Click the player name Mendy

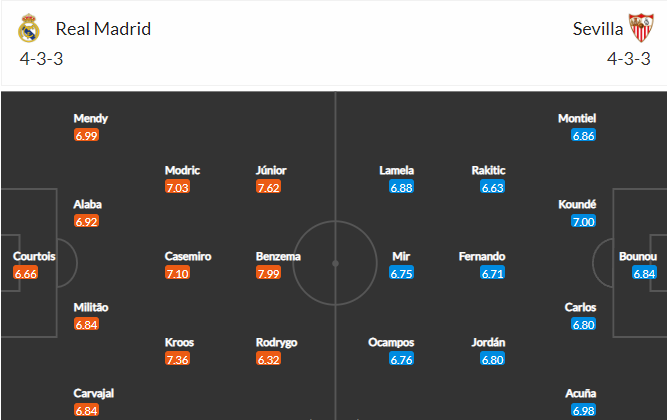click(x=91, y=118)
